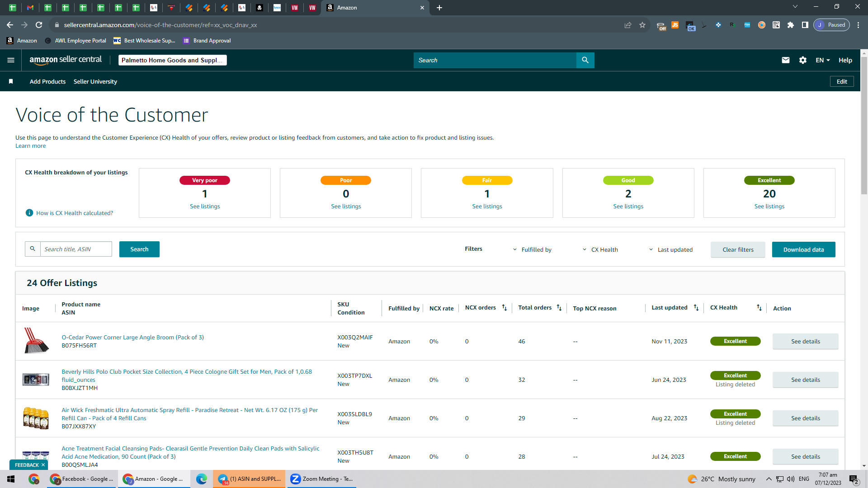The width and height of the screenshot is (868, 488).
Task: Sort by Last updated column arrows
Action: coord(696,308)
